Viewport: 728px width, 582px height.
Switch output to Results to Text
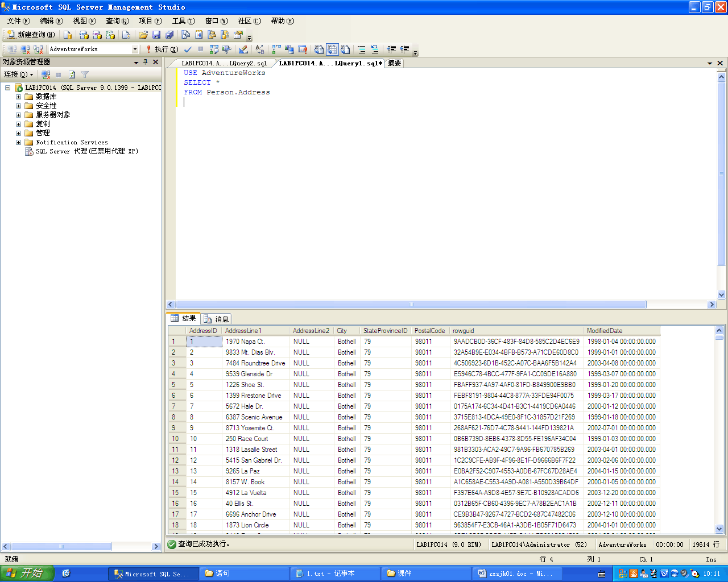click(x=319, y=49)
